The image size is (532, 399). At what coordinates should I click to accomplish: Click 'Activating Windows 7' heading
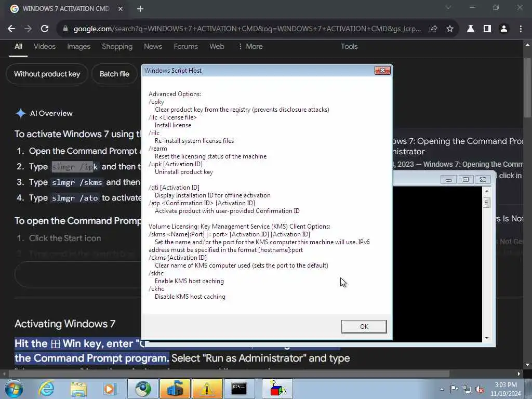pyautogui.click(x=65, y=324)
